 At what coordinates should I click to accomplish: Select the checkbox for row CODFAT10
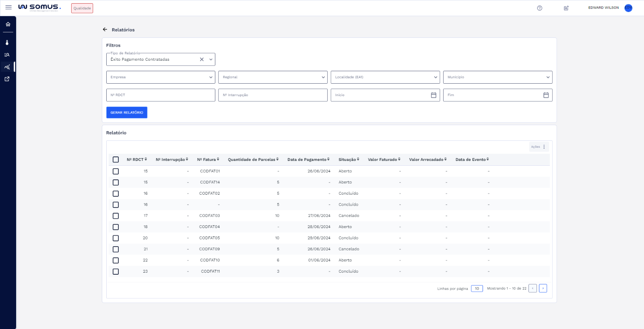point(116,261)
